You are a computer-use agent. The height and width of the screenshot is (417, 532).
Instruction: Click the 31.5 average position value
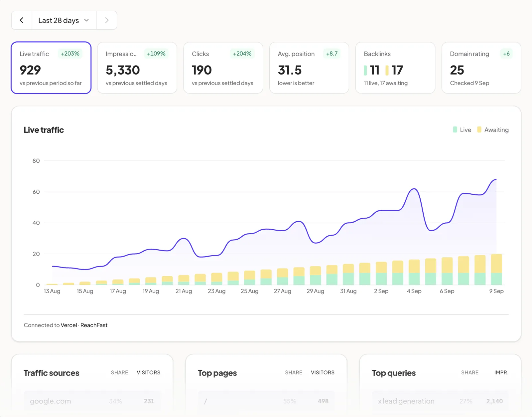pos(290,70)
